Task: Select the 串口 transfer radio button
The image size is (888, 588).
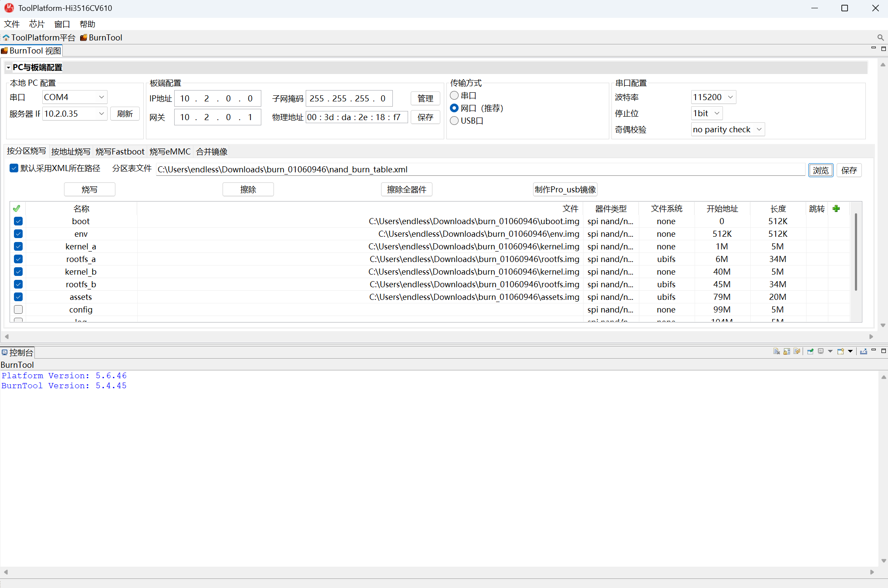Action: click(454, 95)
